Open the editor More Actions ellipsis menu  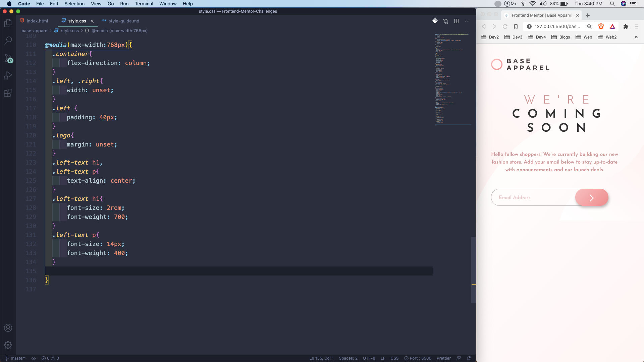pyautogui.click(x=467, y=21)
